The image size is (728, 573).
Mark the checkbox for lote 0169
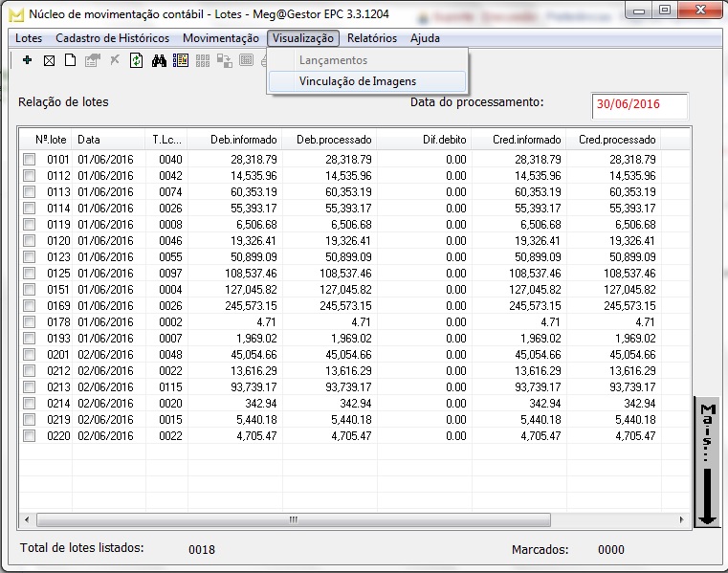point(30,305)
